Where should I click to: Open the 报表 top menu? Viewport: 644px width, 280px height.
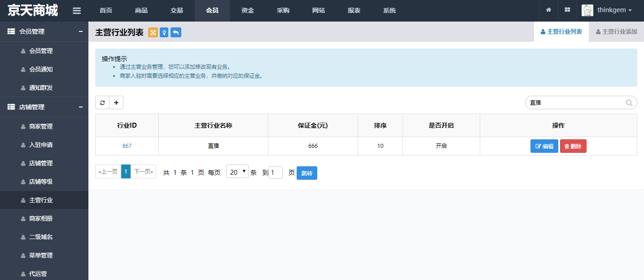click(354, 11)
